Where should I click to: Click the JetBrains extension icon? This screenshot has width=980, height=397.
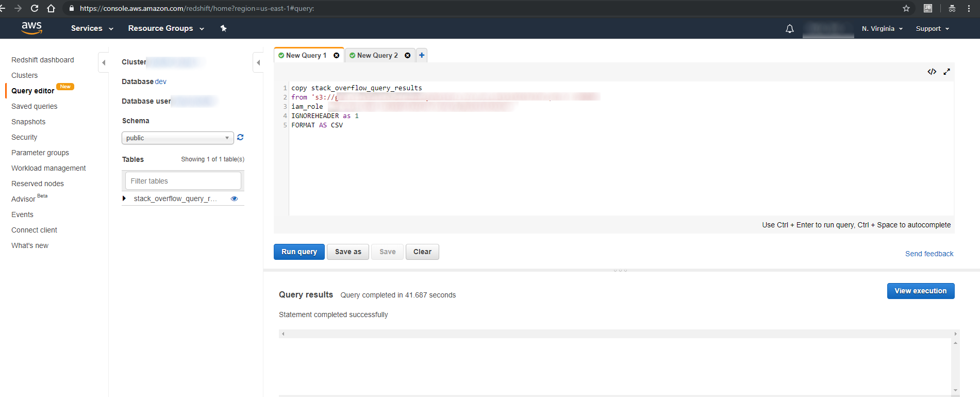tap(928, 8)
